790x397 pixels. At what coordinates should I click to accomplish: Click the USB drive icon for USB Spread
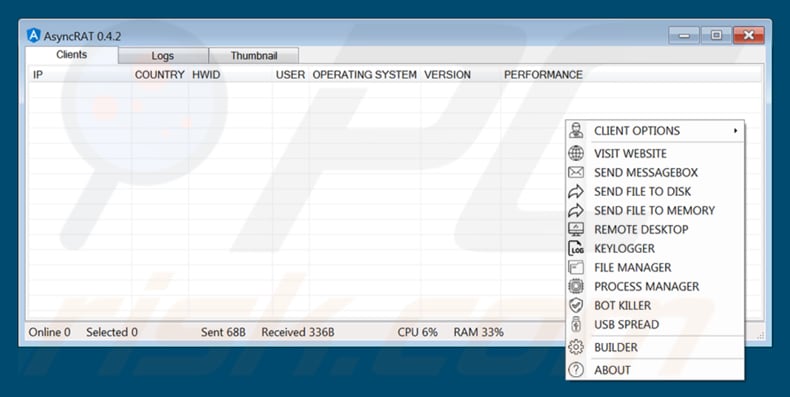(x=576, y=324)
